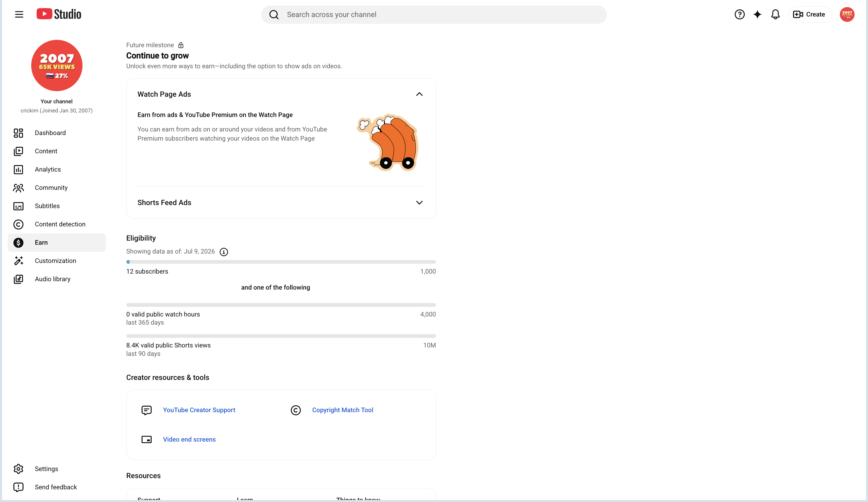Screen dimensions: 868x502
Task: Click the Create button
Action: [x=809, y=14]
